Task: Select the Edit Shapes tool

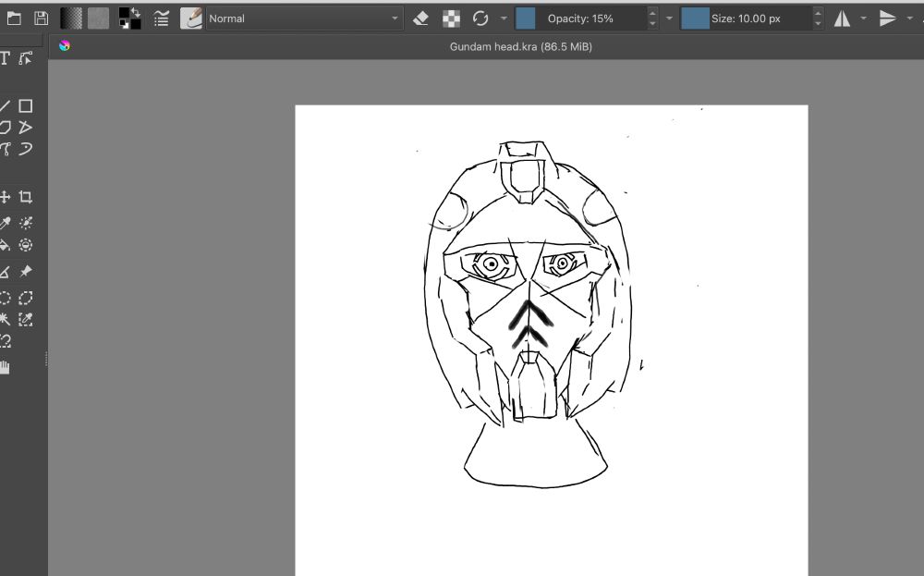Action: point(25,57)
